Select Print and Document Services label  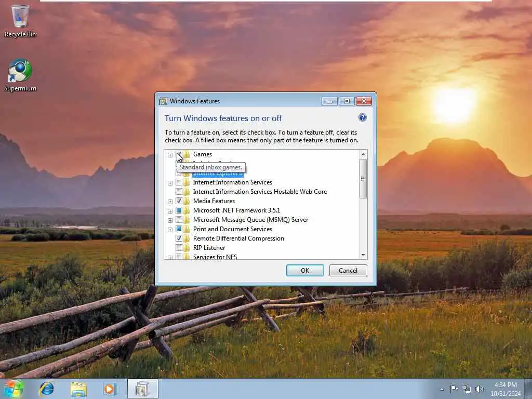click(233, 229)
